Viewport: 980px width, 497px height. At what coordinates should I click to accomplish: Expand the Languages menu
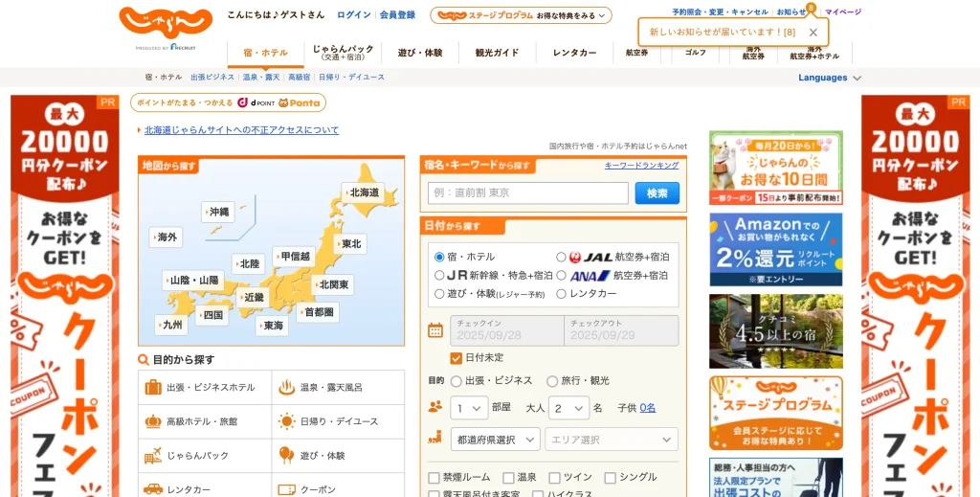coord(829,78)
